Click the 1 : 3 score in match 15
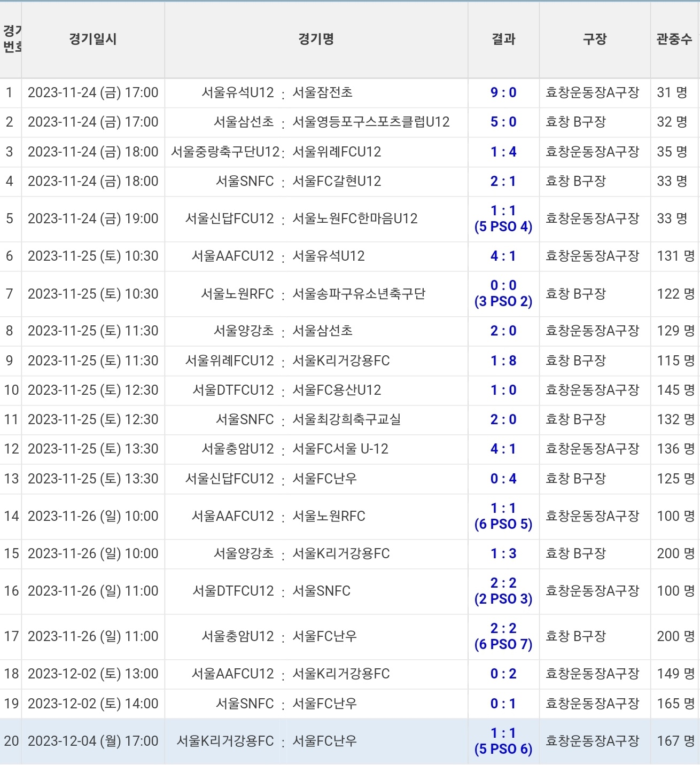 tap(503, 553)
